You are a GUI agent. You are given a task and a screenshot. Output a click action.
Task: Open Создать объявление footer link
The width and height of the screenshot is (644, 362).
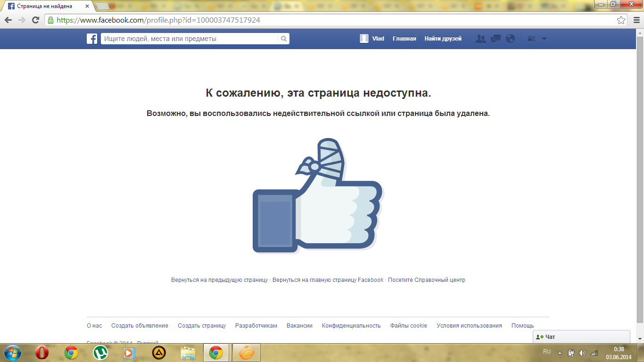[x=140, y=326]
